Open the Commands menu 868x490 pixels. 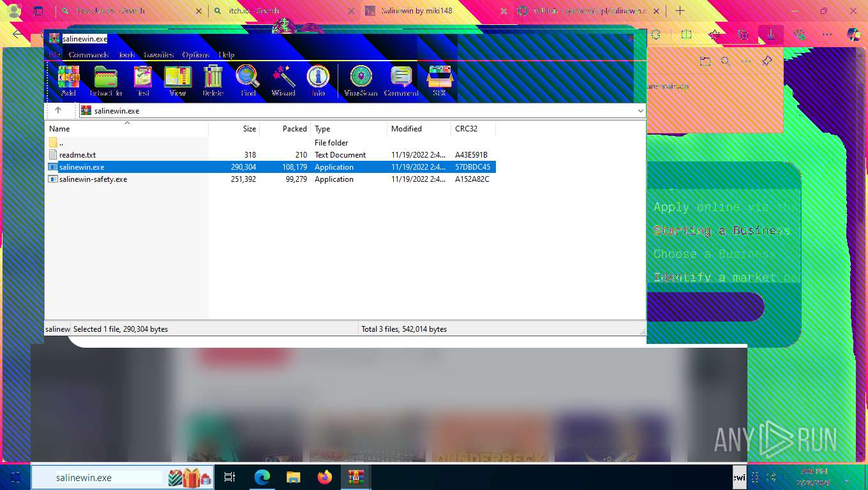(89, 55)
